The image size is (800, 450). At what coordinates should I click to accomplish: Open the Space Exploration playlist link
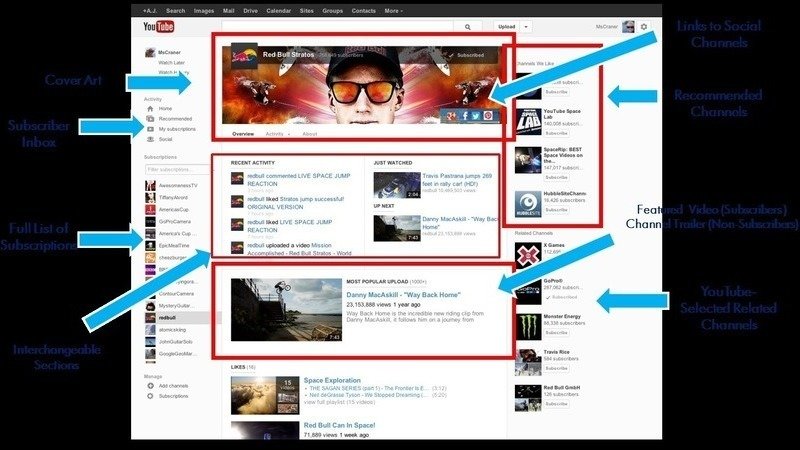(332, 381)
